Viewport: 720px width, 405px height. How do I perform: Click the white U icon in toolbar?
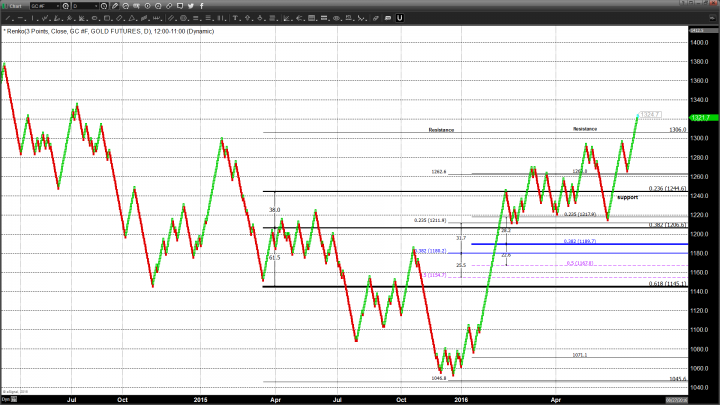coord(399,18)
